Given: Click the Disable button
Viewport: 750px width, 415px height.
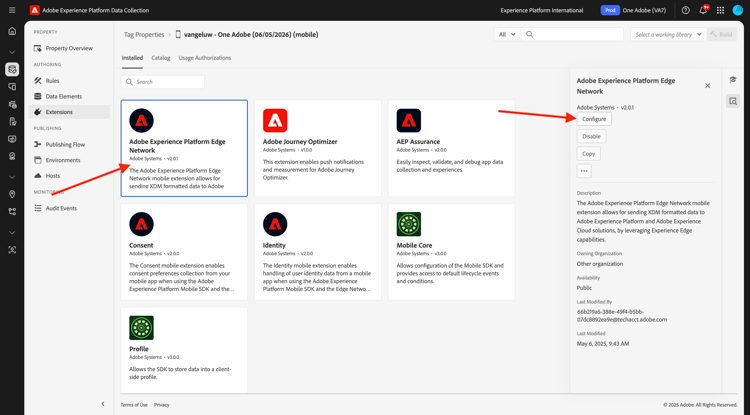Looking at the screenshot, I should pyautogui.click(x=591, y=136).
